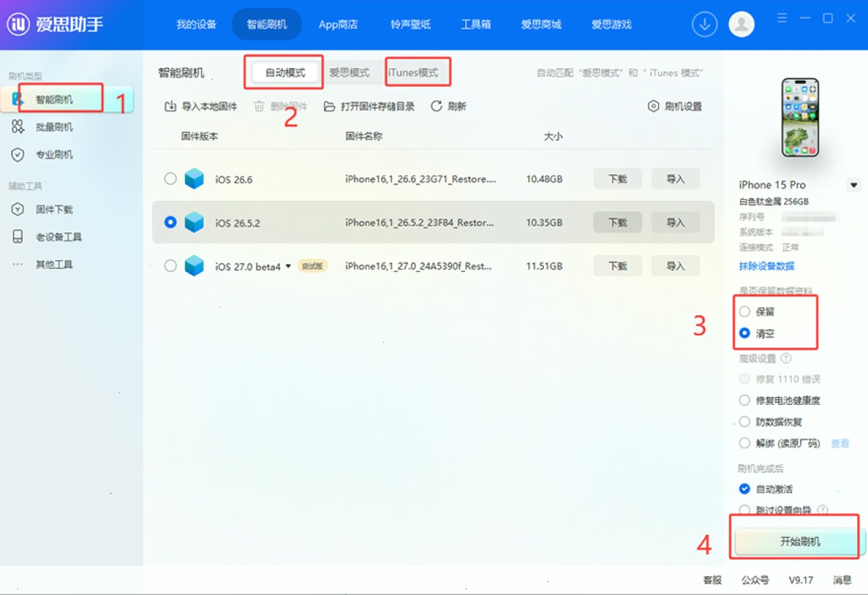Click 导入 for iOS 26.5.2

(x=676, y=222)
